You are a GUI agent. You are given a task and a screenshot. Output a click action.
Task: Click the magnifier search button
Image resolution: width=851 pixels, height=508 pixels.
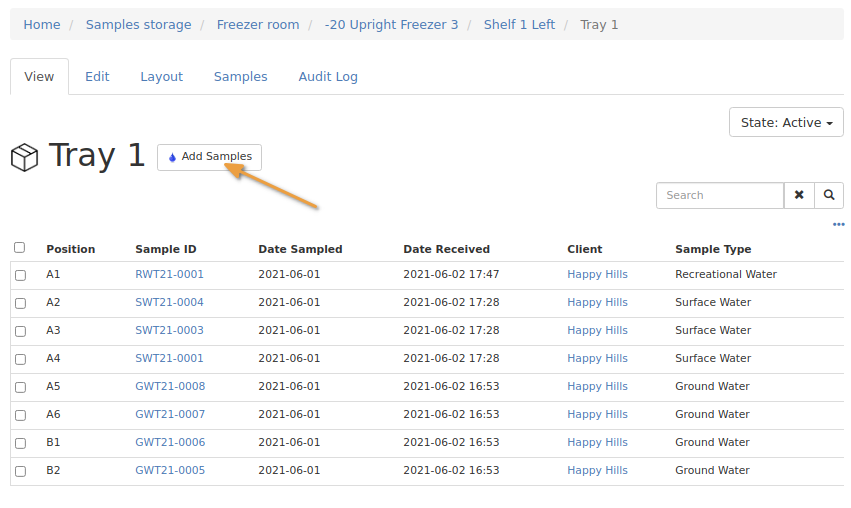829,195
